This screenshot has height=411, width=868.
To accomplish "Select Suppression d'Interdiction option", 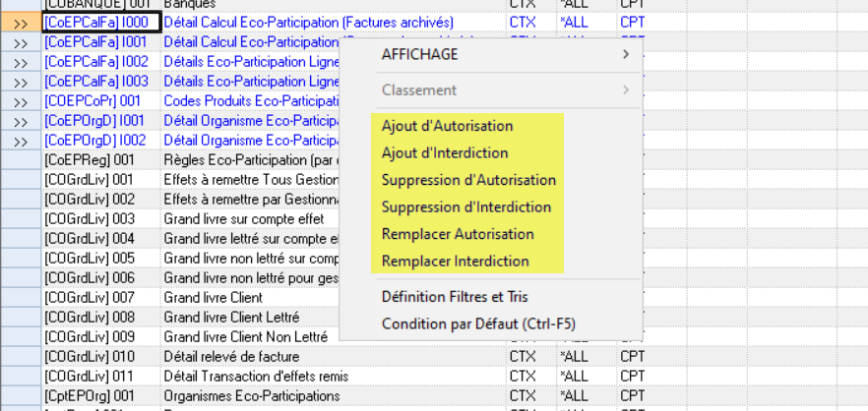I will tap(465, 207).
